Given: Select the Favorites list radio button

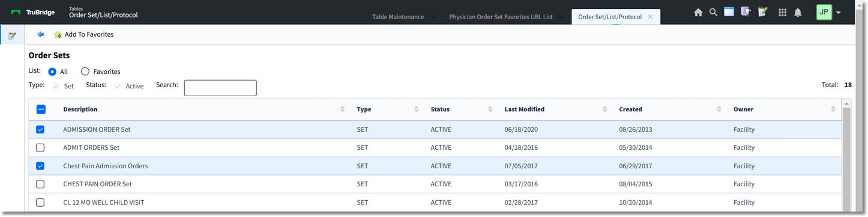Looking at the screenshot, I should [85, 72].
